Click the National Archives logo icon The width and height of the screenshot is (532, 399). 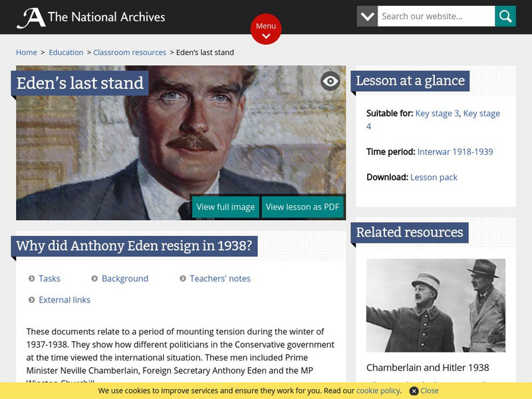click(x=31, y=17)
